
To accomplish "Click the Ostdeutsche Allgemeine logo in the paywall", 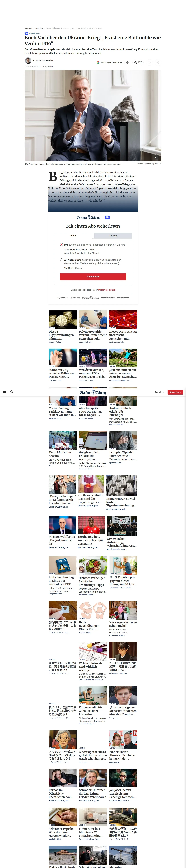I will (69, 298).
